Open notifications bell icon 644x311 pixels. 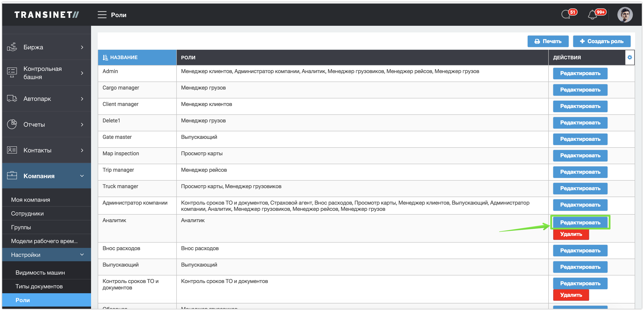[592, 15]
